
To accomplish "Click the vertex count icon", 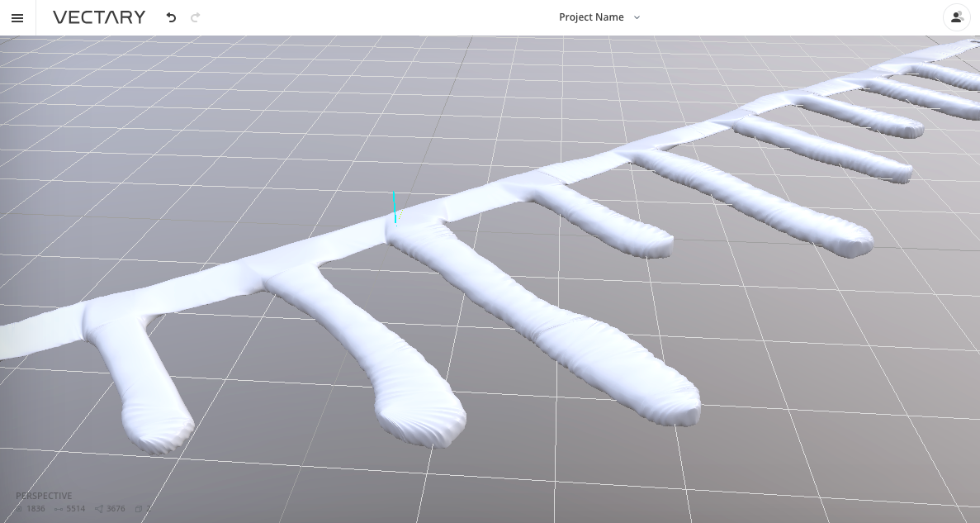I will (19, 509).
